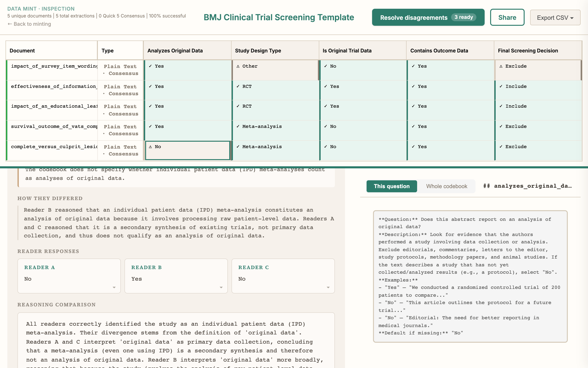Screen dimensions: 588x368
Task: Click the BMJ Clinical Trial Screening Template title
Action: tap(279, 17)
